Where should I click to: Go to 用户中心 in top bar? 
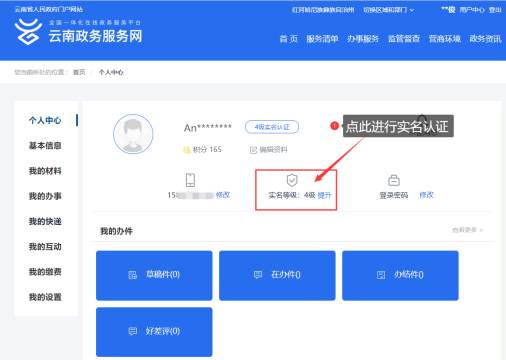[x=472, y=10]
